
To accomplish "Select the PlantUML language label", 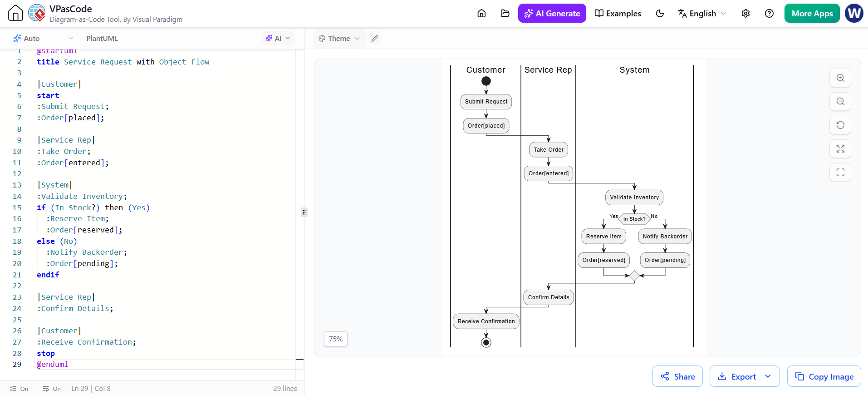I will (x=102, y=38).
